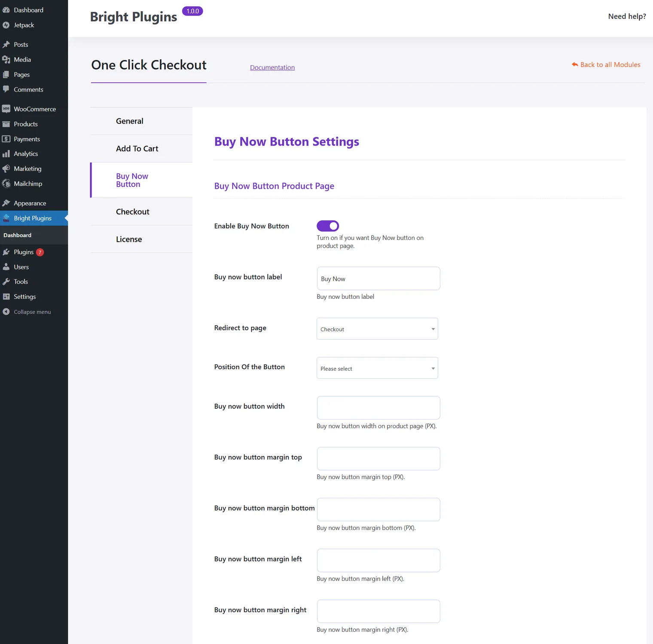The height and width of the screenshot is (644, 653).
Task: Click the red Plugins update badge
Action: point(40,252)
